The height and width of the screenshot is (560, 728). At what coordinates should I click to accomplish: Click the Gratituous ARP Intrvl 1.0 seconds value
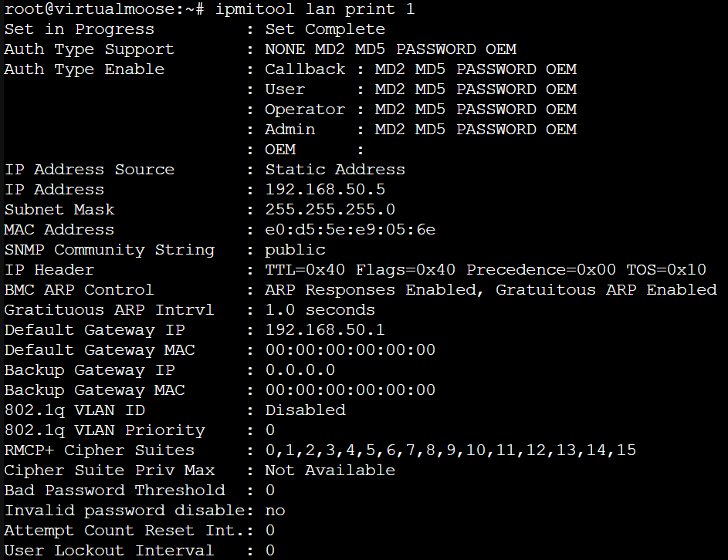coord(320,310)
